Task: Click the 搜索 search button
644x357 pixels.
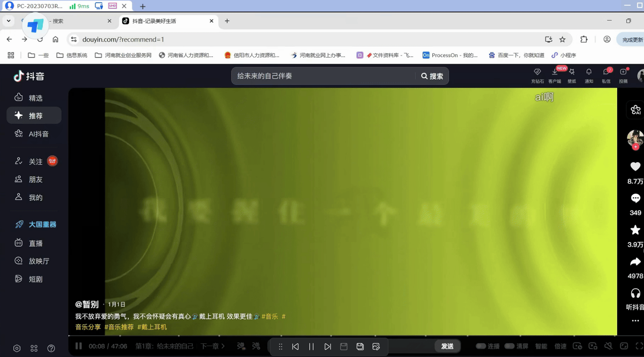Action: coord(432,76)
